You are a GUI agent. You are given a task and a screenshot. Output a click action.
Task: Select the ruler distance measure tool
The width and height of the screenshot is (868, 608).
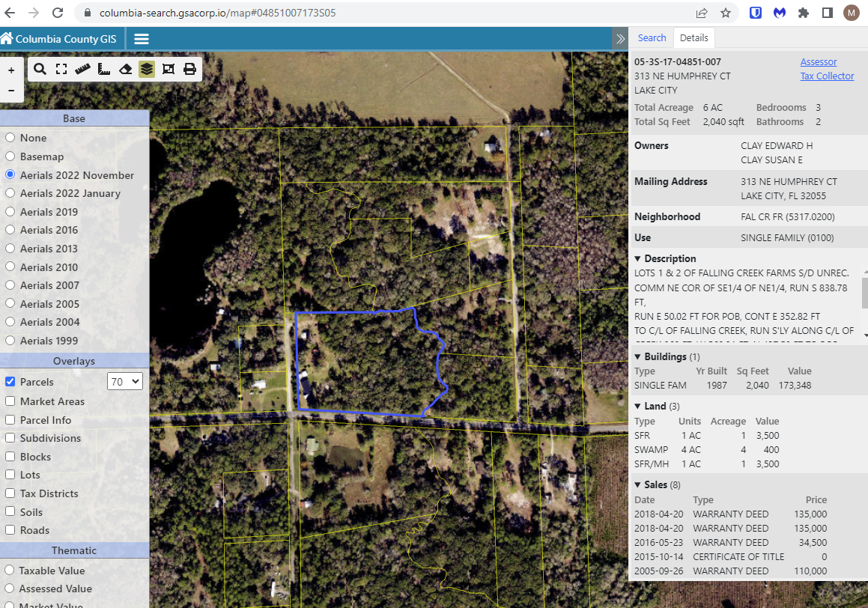coord(82,69)
